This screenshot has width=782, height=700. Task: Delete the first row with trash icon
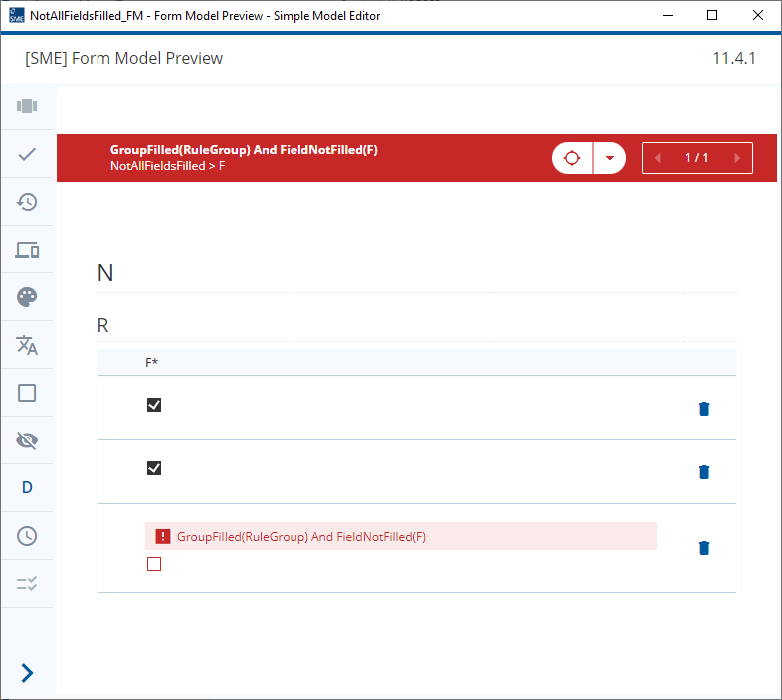tap(704, 409)
